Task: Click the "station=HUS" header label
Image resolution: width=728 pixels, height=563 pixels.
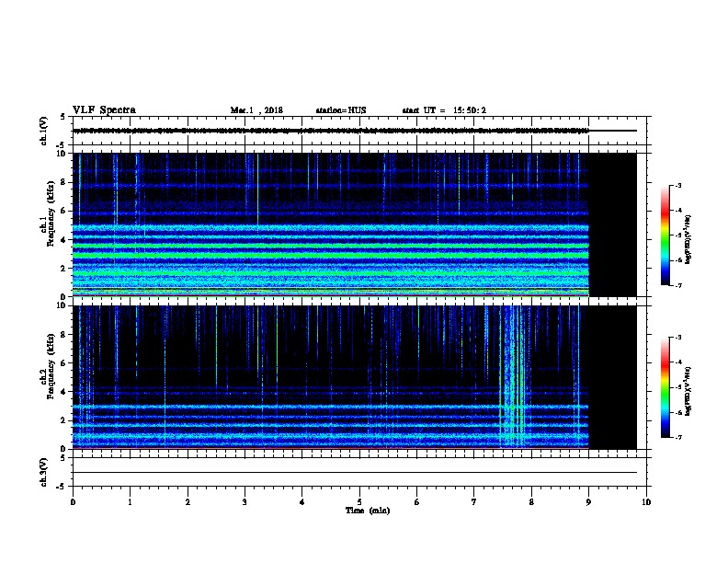Action: [x=341, y=110]
